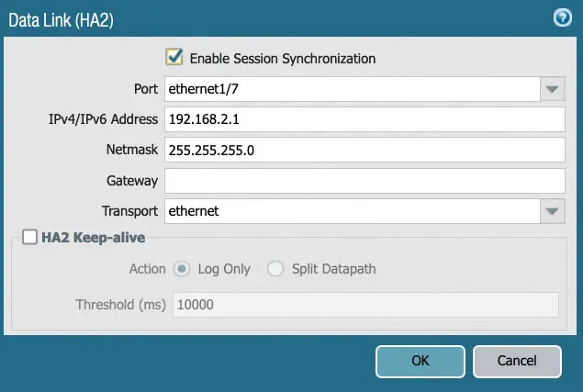This screenshot has height=392, width=583.
Task: Open the help icon in dialog header
Action: [563, 18]
